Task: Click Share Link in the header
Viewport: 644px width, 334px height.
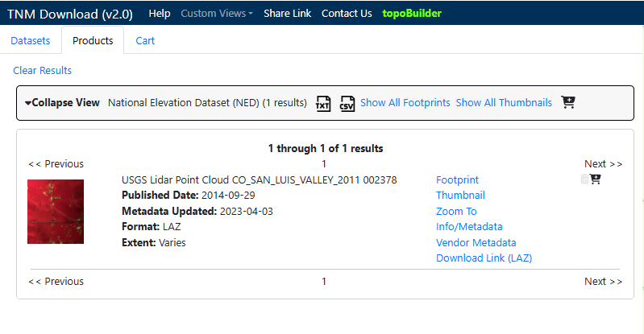Action: [287, 14]
